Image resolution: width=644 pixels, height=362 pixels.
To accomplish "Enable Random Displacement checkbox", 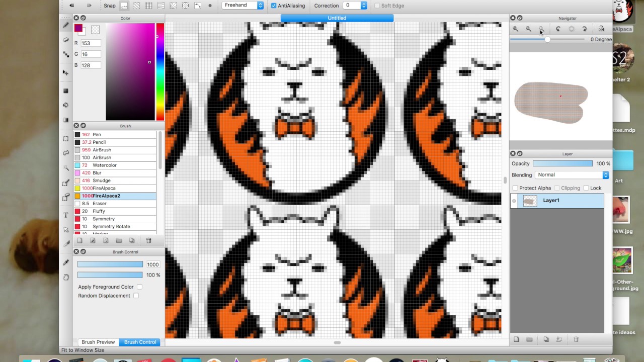I will (136, 296).
